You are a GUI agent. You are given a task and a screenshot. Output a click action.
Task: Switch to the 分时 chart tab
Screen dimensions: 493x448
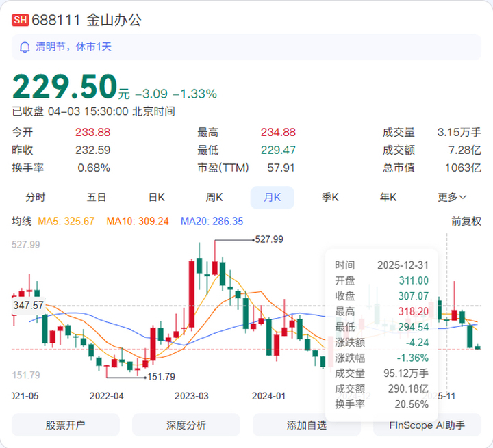[36, 197]
